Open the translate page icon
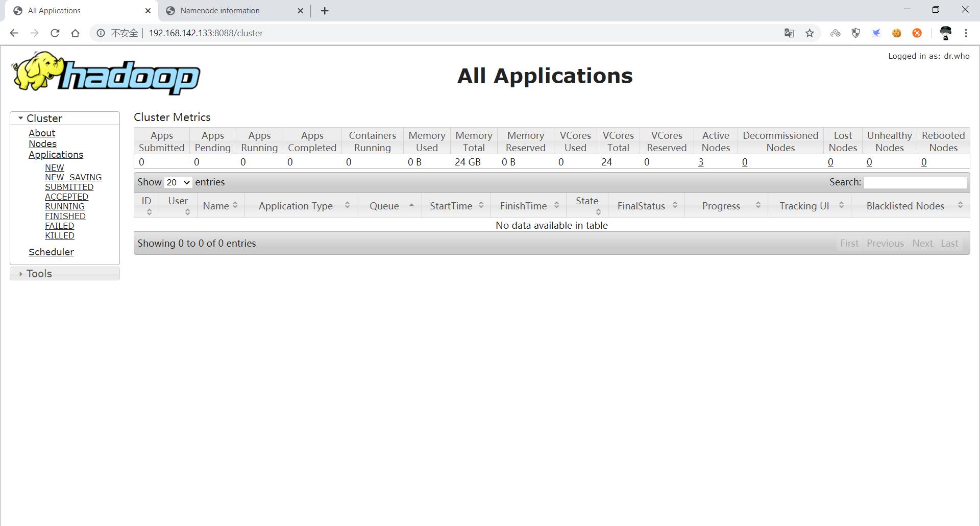This screenshot has height=526, width=980. coord(789,33)
